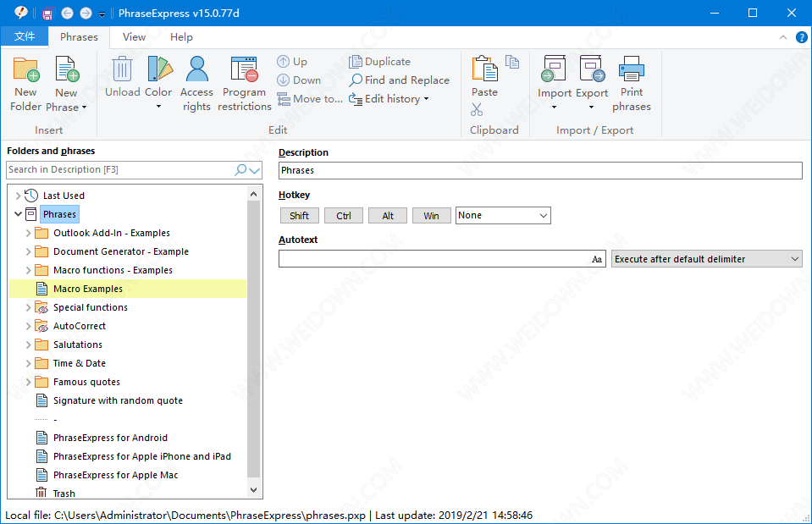Switch to the View tab
Viewport: 812px width, 524px height.
point(134,37)
